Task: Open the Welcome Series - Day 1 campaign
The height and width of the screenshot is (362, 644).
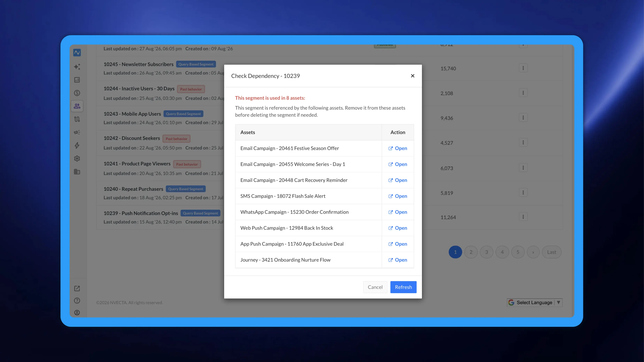Action: [x=398, y=164]
